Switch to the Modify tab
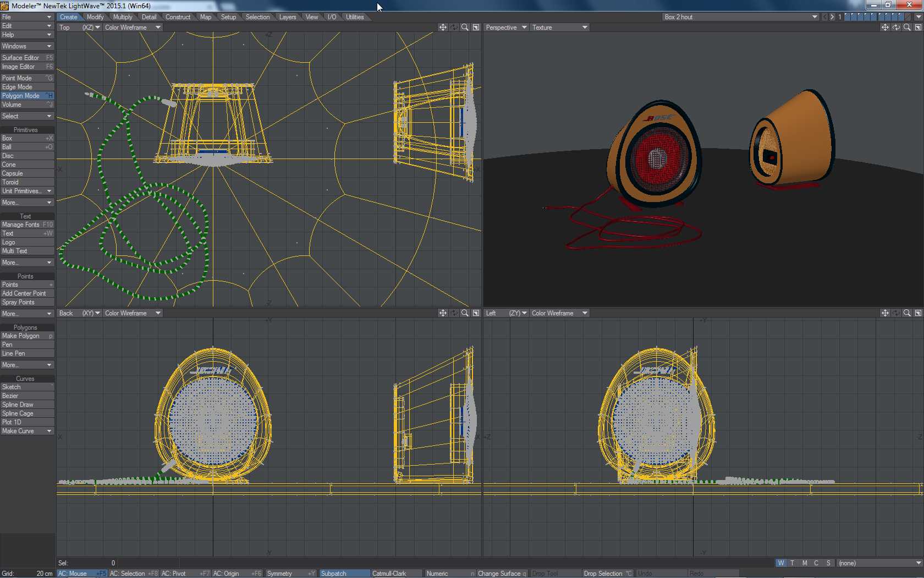 (95, 17)
